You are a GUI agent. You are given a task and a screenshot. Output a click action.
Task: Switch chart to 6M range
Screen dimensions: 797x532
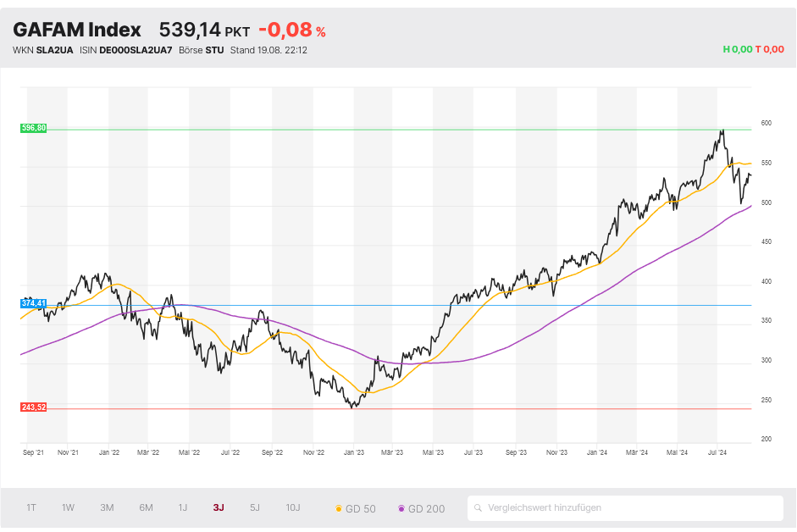click(x=146, y=507)
